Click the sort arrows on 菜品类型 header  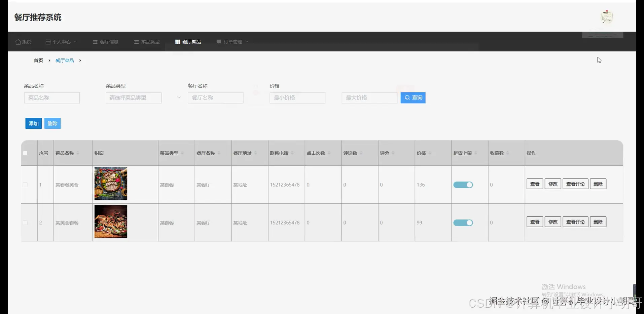(x=182, y=153)
